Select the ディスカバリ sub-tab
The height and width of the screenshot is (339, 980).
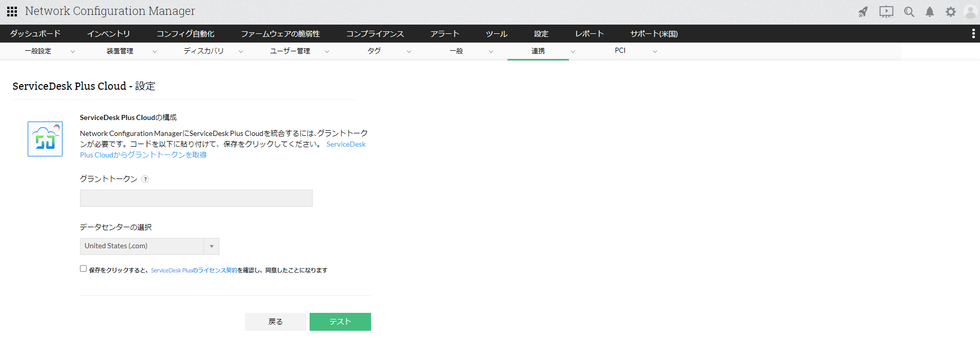204,51
